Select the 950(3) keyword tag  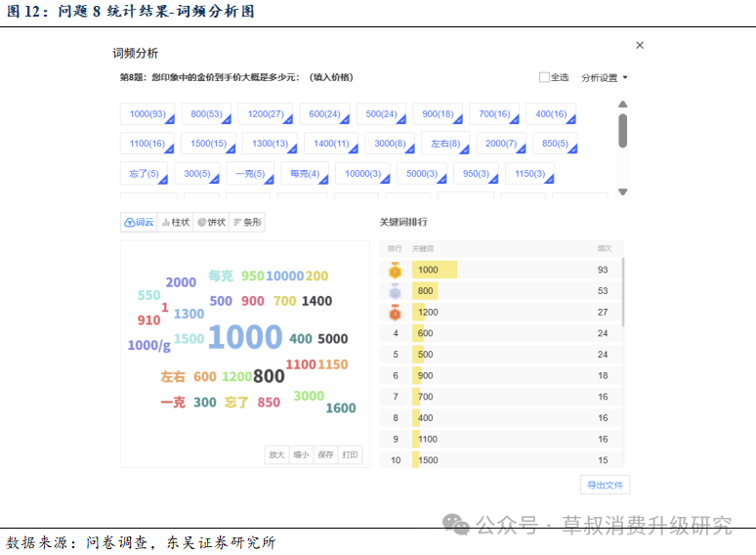click(476, 174)
